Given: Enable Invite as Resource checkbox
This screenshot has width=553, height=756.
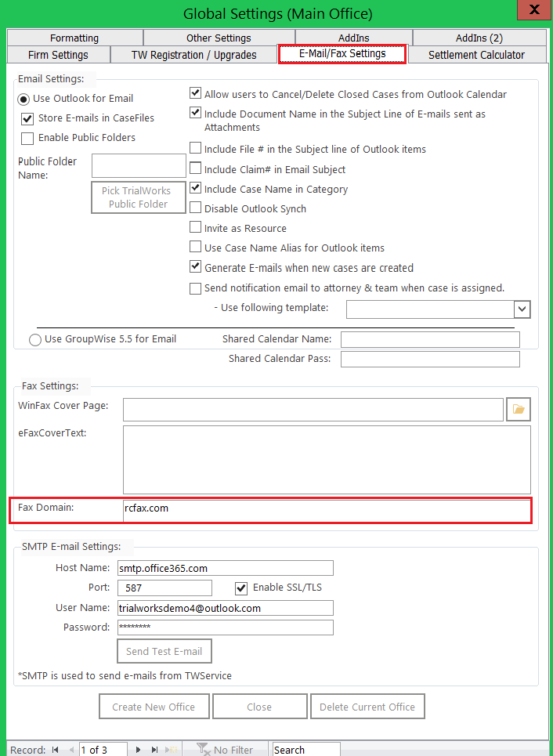Looking at the screenshot, I should click(195, 226).
